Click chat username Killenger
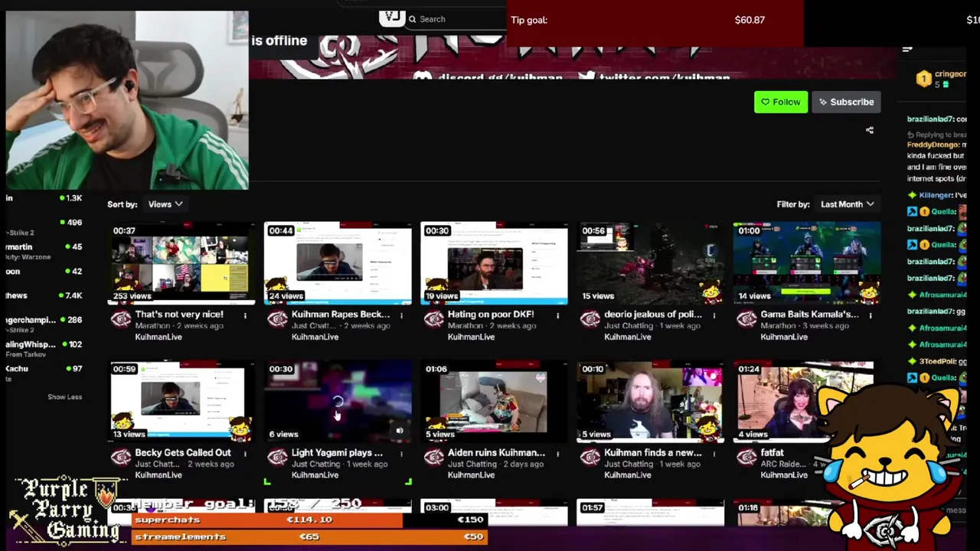 tap(934, 195)
